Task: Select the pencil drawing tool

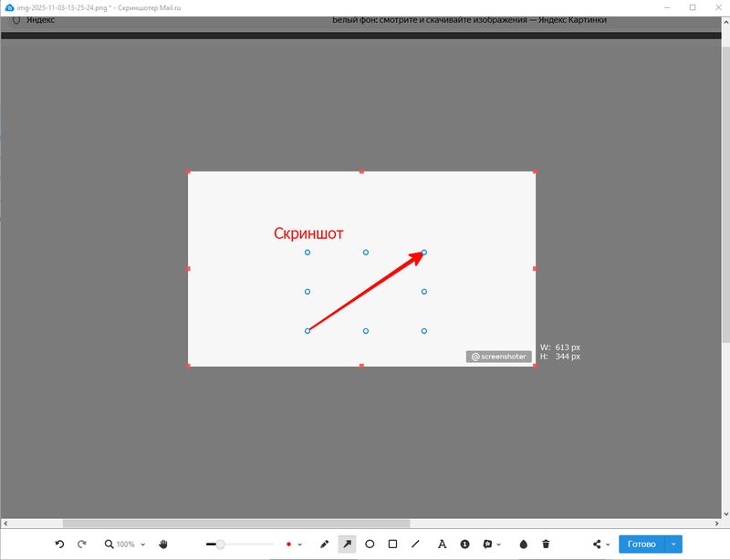Action: pyautogui.click(x=325, y=544)
